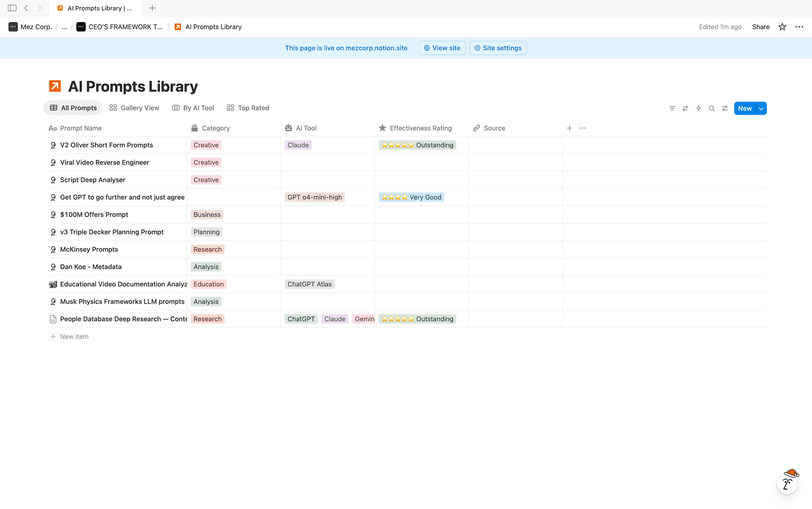This screenshot has width=812, height=509.
Task: Click the icon beside Viral Video Reverse Engineer
Action: [x=53, y=163]
